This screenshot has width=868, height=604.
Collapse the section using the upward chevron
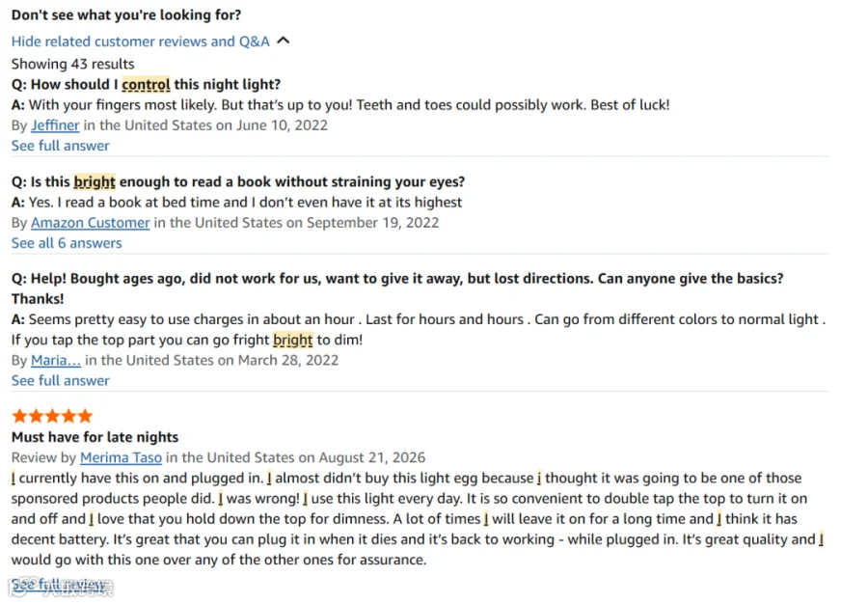[x=283, y=41]
